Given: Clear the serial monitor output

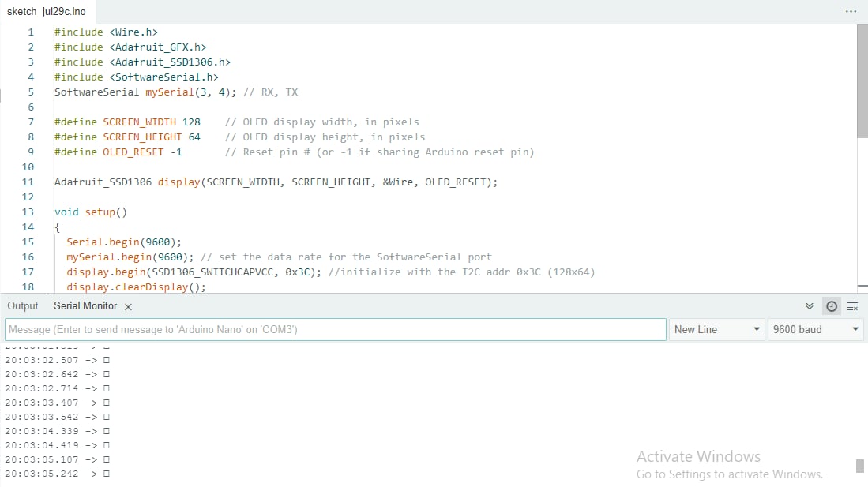Looking at the screenshot, I should [x=851, y=306].
